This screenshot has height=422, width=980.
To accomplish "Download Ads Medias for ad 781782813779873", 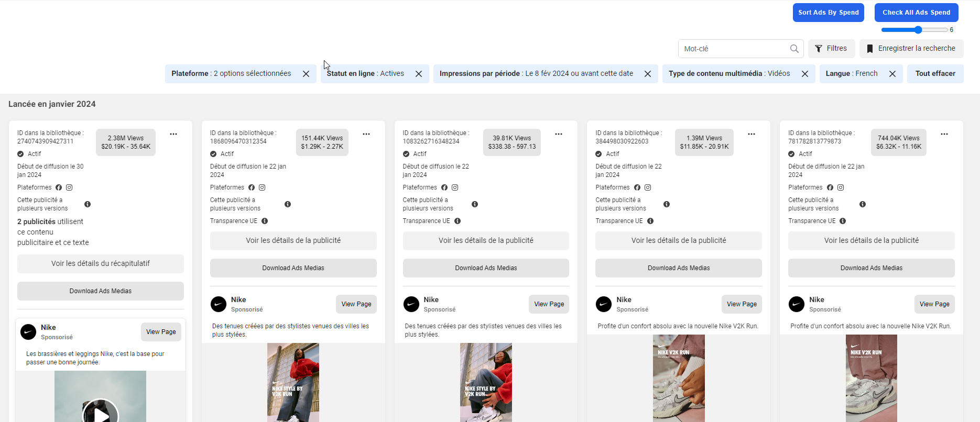I will click(x=872, y=268).
